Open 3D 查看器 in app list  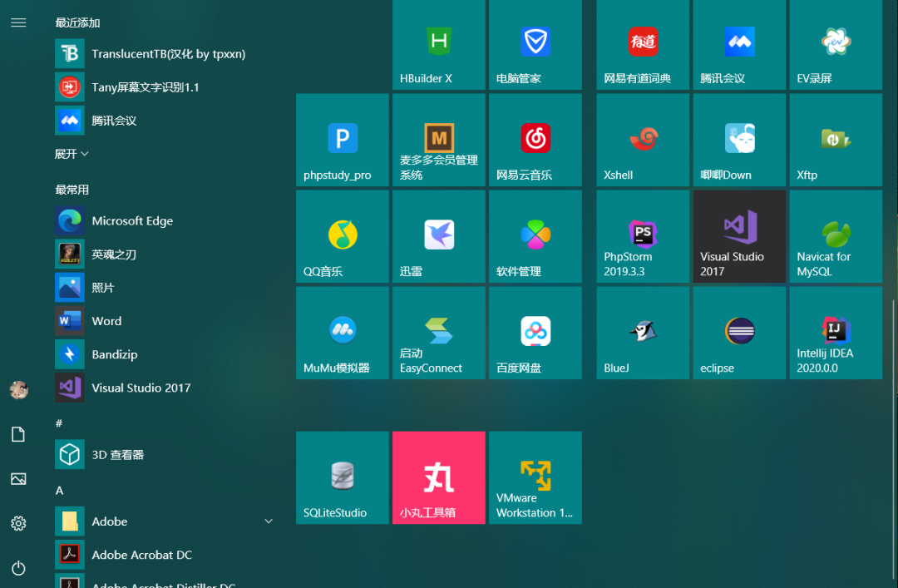click(166, 454)
